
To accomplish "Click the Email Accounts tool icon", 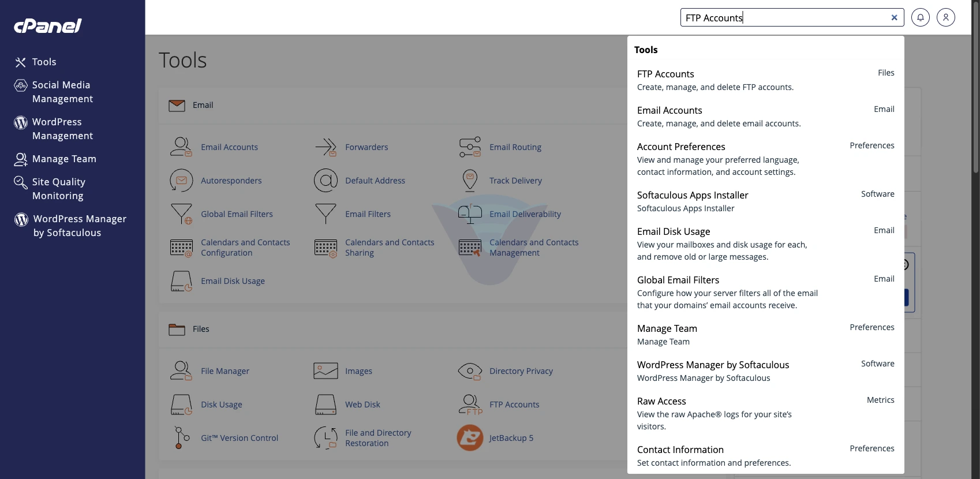I will (181, 147).
